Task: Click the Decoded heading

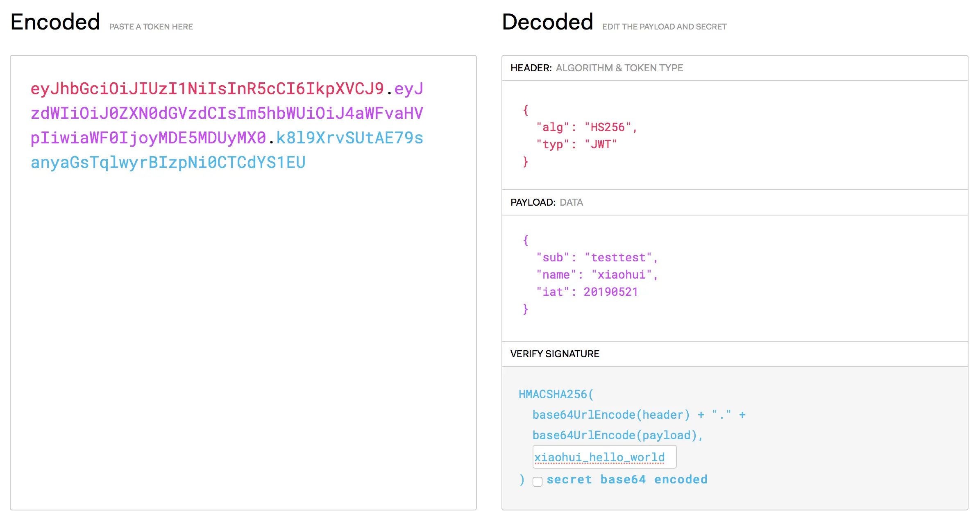Action: pos(547,22)
